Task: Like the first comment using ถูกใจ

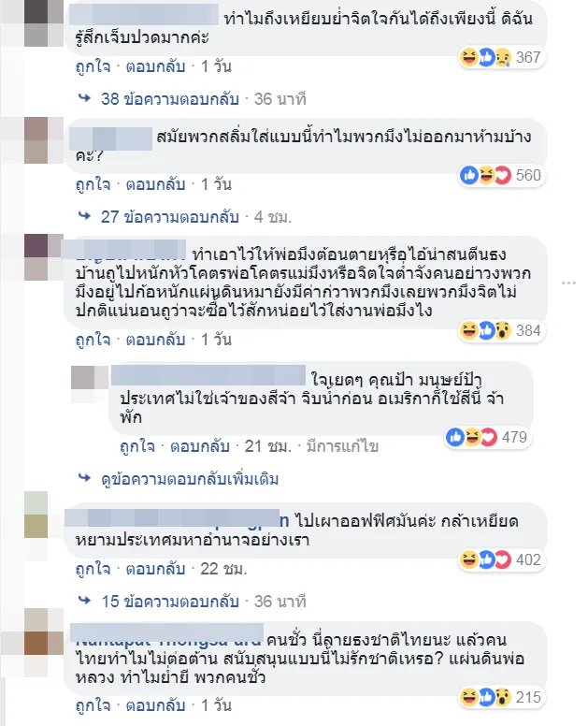Action: tap(93, 66)
